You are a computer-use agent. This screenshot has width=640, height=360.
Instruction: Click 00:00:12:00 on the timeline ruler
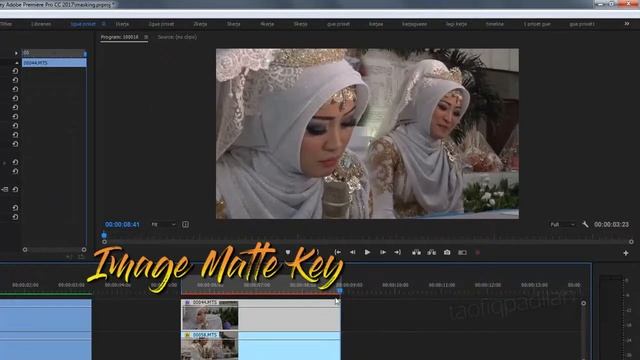[x=488, y=285]
